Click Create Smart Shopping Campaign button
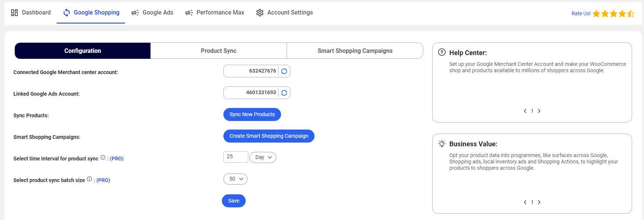Image resolution: width=644 pixels, height=220 pixels. coord(269,136)
